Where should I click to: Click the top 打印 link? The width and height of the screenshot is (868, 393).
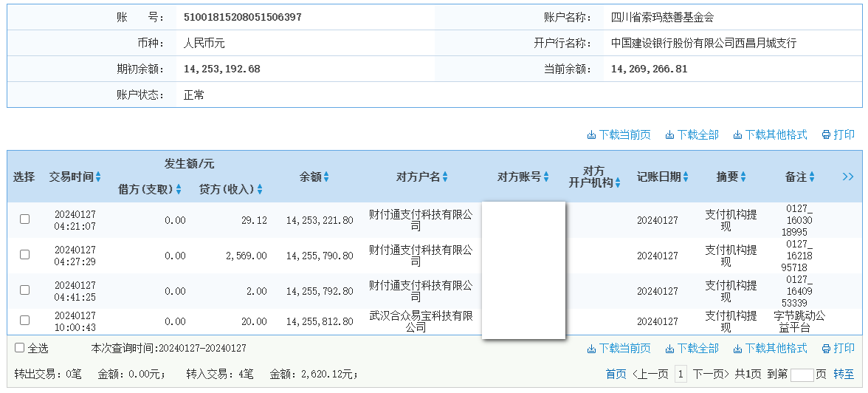[x=838, y=134]
